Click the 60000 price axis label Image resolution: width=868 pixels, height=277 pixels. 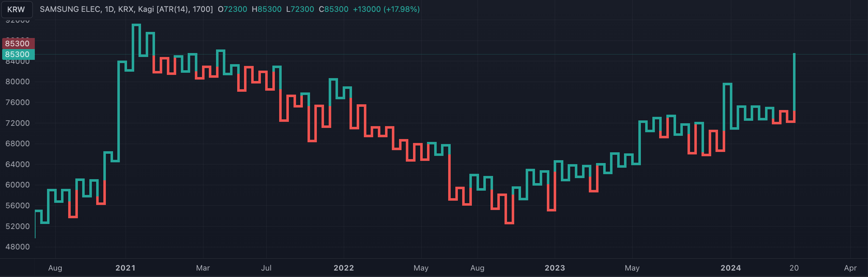18,185
